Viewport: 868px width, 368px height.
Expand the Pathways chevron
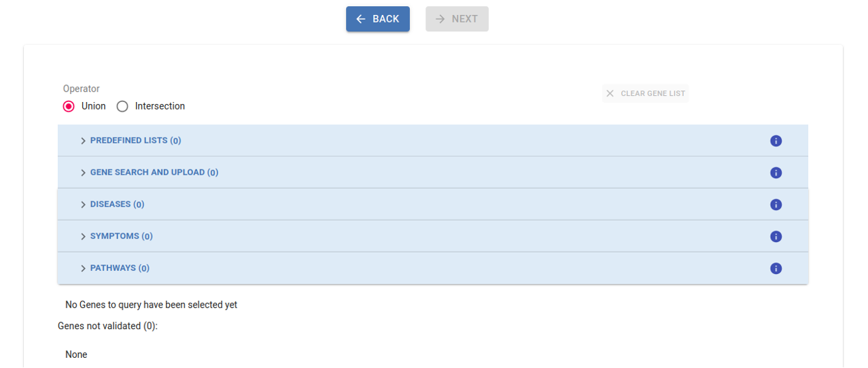(x=83, y=269)
